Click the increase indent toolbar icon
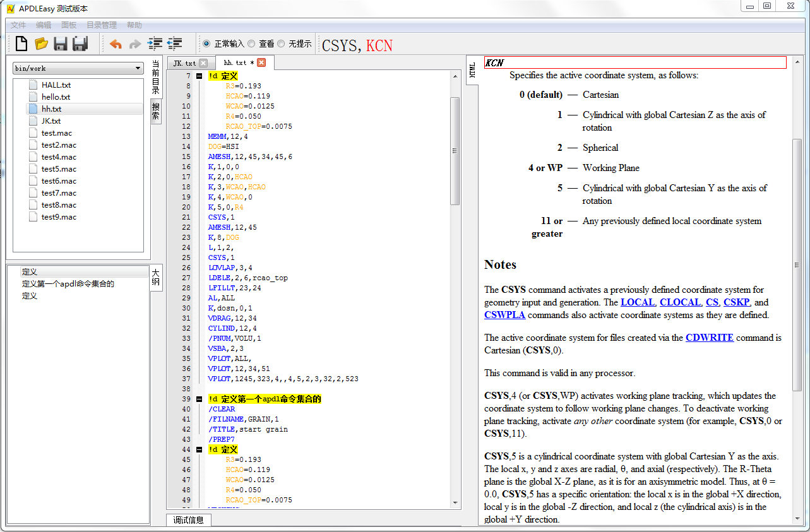 (x=155, y=44)
